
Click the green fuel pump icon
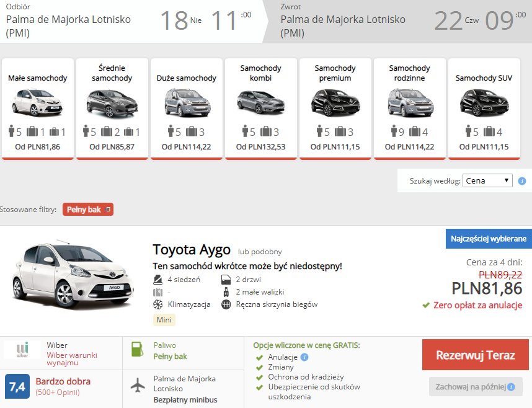(x=138, y=349)
